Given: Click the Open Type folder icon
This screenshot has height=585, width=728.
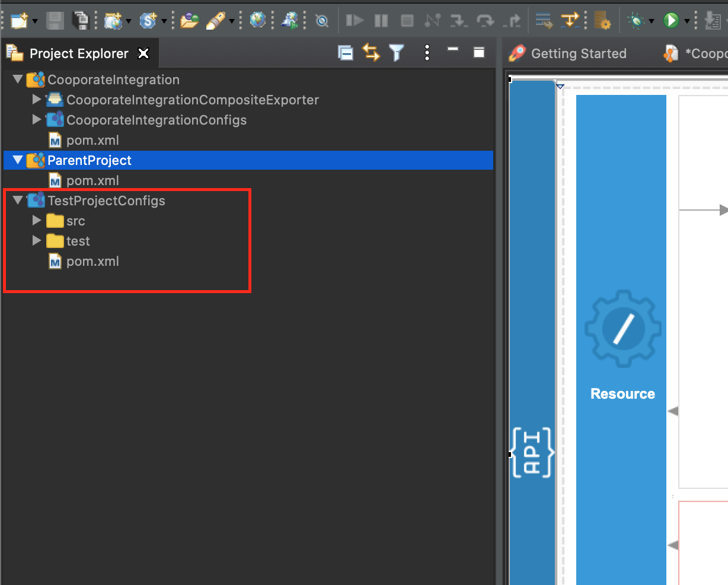Looking at the screenshot, I should pyautogui.click(x=189, y=21).
